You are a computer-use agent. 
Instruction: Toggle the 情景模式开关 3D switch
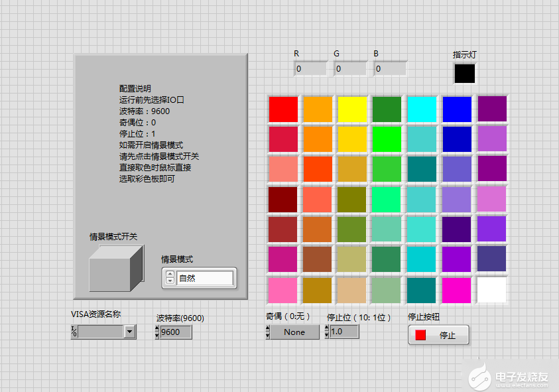coord(115,269)
